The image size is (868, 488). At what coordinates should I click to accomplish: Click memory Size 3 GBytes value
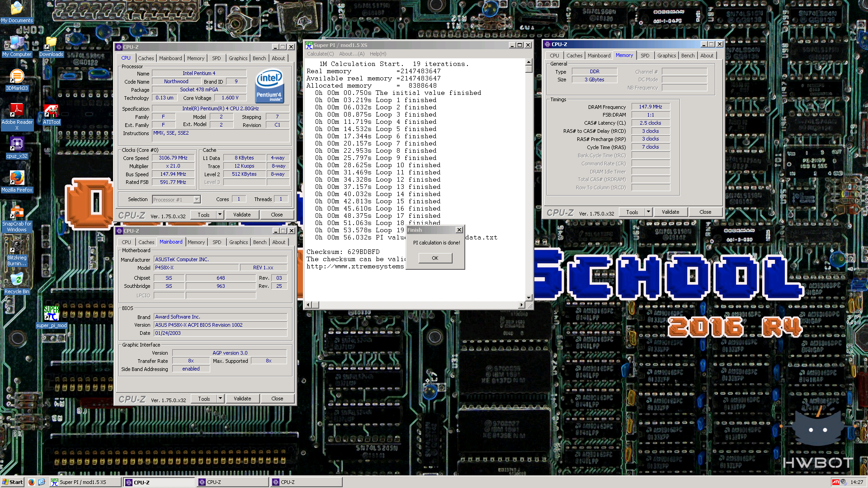point(594,80)
